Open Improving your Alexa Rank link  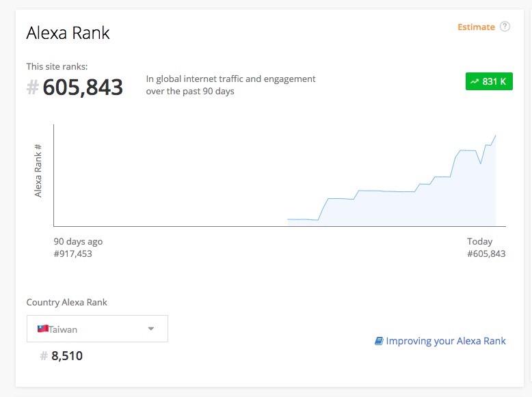pyautogui.click(x=440, y=341)
